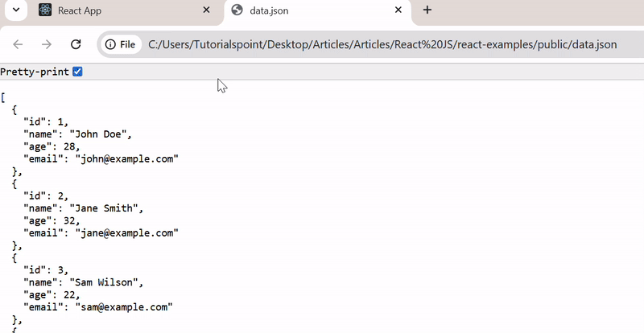Open a new tab with plus icon
This screenshot has height=333, width=644.
pos(427,10)
